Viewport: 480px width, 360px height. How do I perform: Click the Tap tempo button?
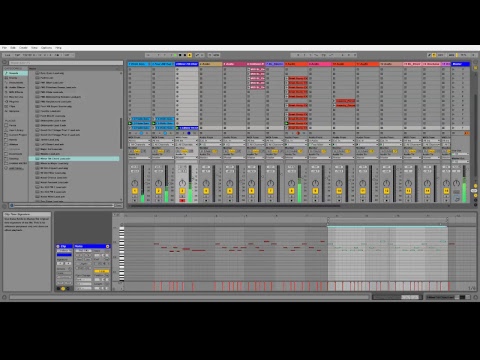(x=17, y=55)
